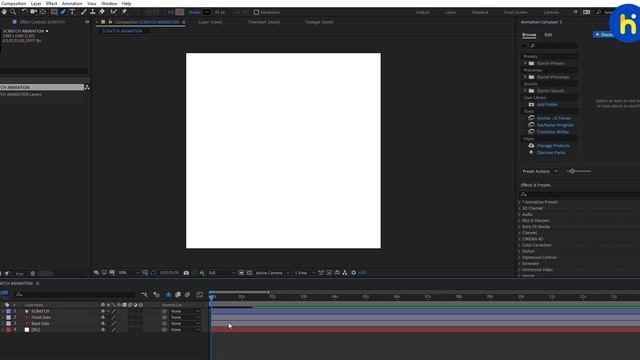
Task: Select the Unified Camera tool
Action: 33,12
